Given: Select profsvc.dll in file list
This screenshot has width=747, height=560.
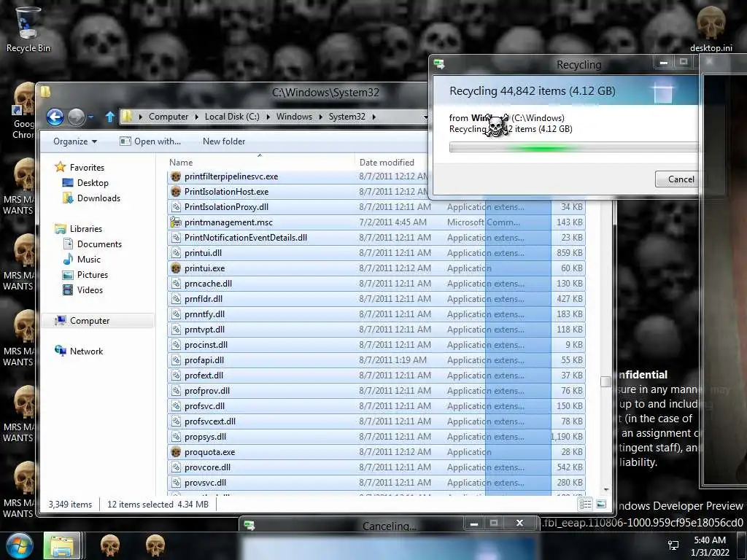Looking at the screenshot, I should (376, 406).
